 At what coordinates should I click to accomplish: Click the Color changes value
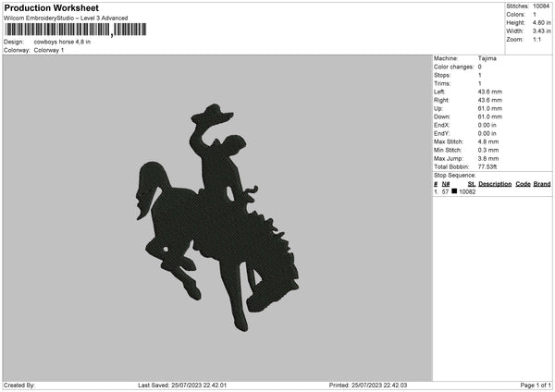tap(479, 67)
